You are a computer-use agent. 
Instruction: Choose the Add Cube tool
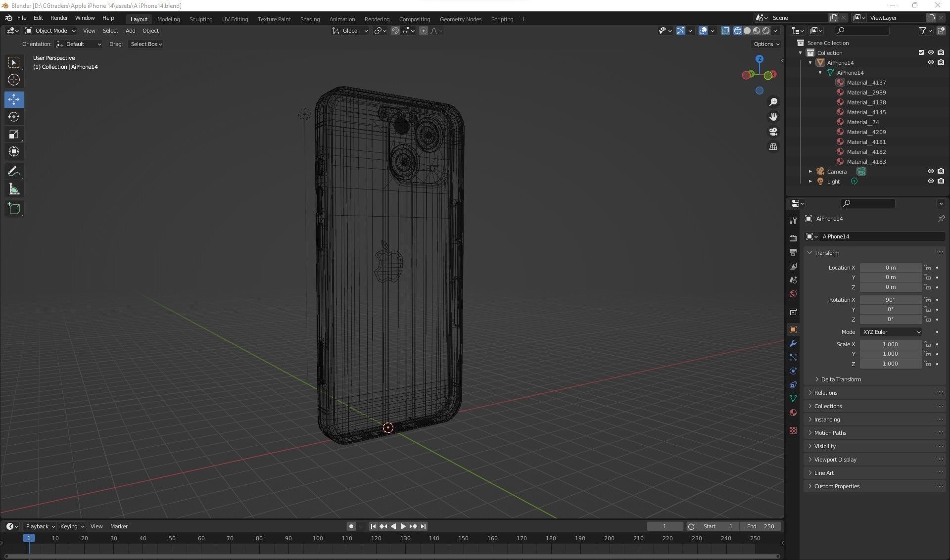(x=14, y=208)
